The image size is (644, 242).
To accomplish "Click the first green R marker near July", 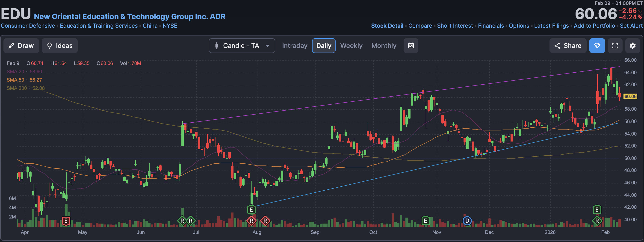I will coord(182,221).
